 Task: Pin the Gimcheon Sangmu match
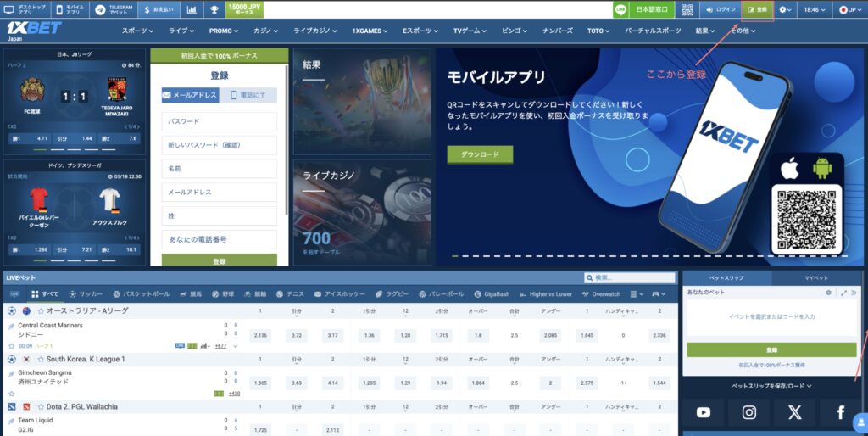point(11,375)
